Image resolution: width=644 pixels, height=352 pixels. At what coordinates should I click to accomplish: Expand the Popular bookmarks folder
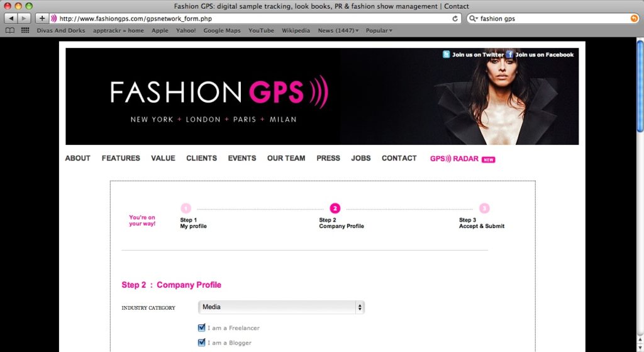coord(379,30)
